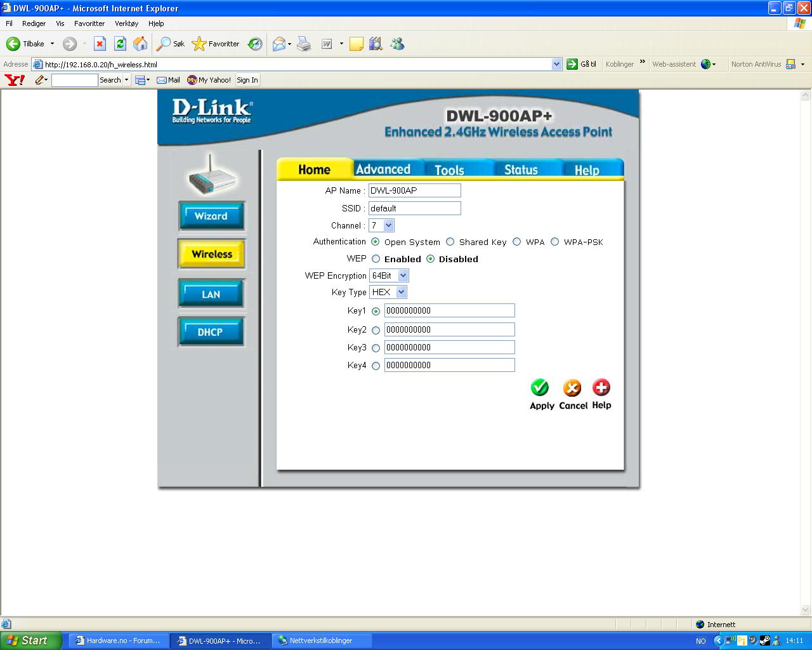Select Shared Key authentication

click(450, 242)
